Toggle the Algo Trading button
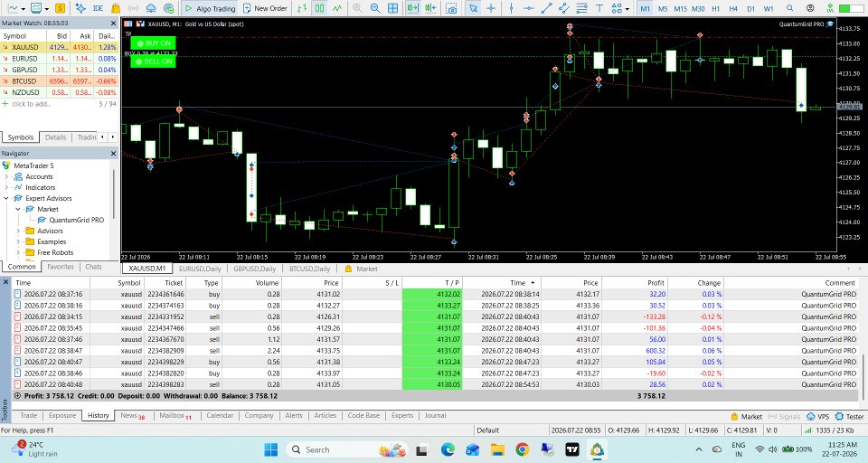This screenshot has width=868, height=463. pos(210,8)
